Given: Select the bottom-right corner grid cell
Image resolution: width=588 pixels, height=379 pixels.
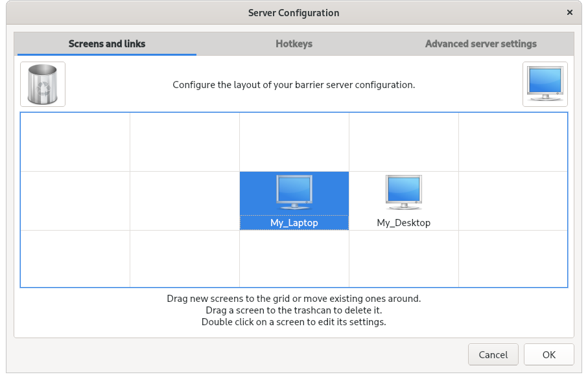Looking at the screenshot, I should tap(513, 258).
